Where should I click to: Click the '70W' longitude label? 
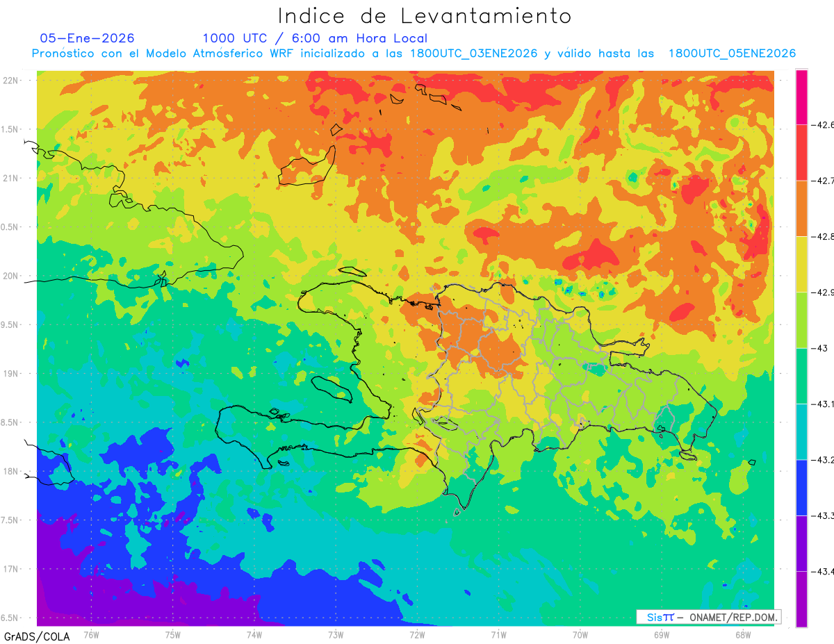[580, 635]
